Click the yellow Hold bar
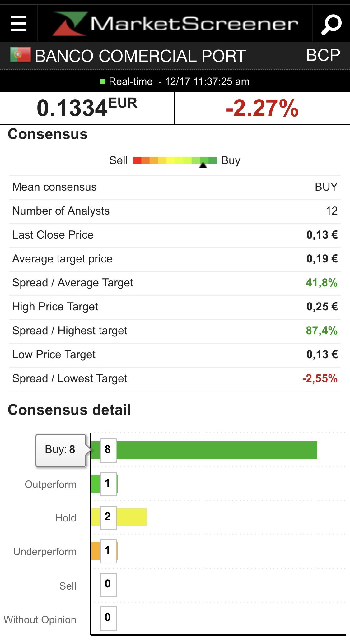Viewport: 350px width, 644px height. [131, 517]
